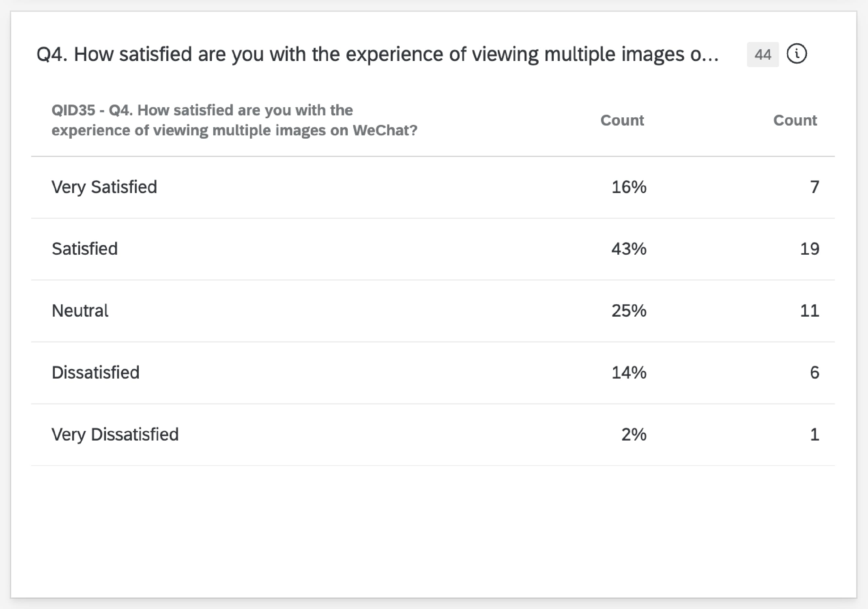This screenshot has width=868, height=609.
Task: Select the Neutral row label
Action: click(x=80, y=311)
